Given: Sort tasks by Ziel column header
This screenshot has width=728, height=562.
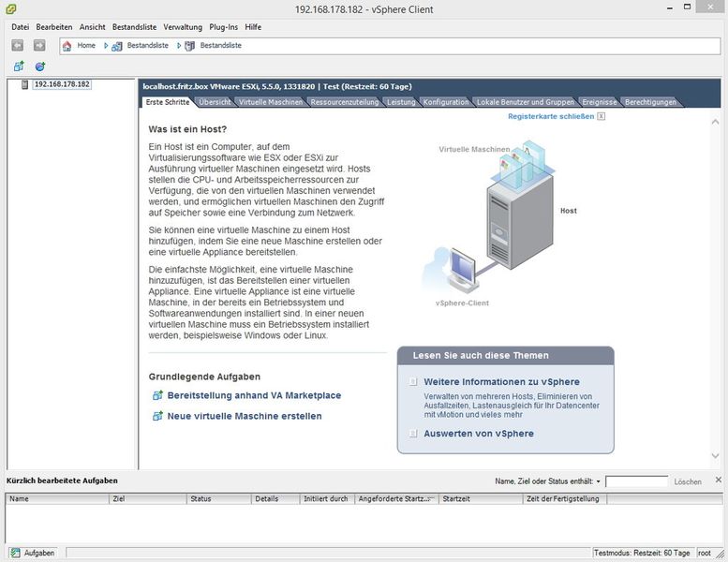Looking at the screenshot, I should [148, 499].
